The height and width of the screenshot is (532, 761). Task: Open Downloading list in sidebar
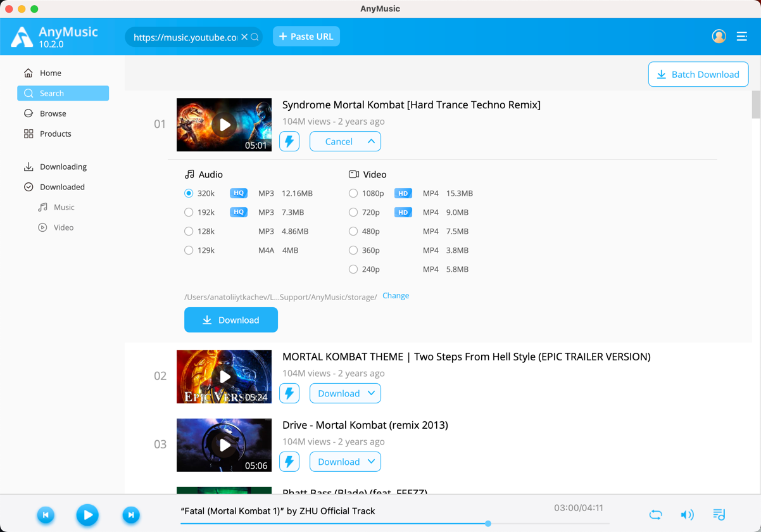[x=63, y=167]
